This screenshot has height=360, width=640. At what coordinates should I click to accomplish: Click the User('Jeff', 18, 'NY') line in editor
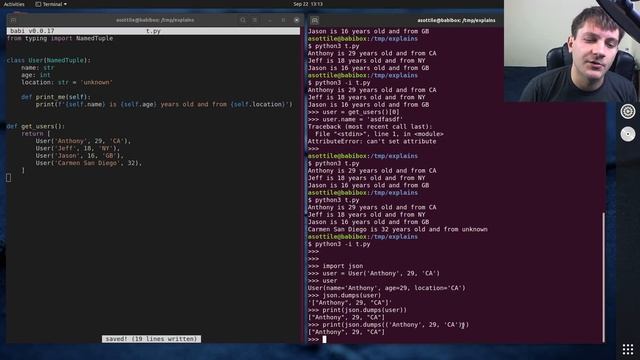(x=78, y=149)
